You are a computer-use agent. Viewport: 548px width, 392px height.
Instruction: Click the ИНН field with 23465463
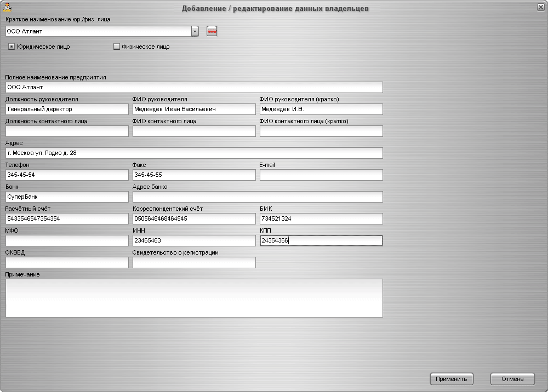pos(195,240)
